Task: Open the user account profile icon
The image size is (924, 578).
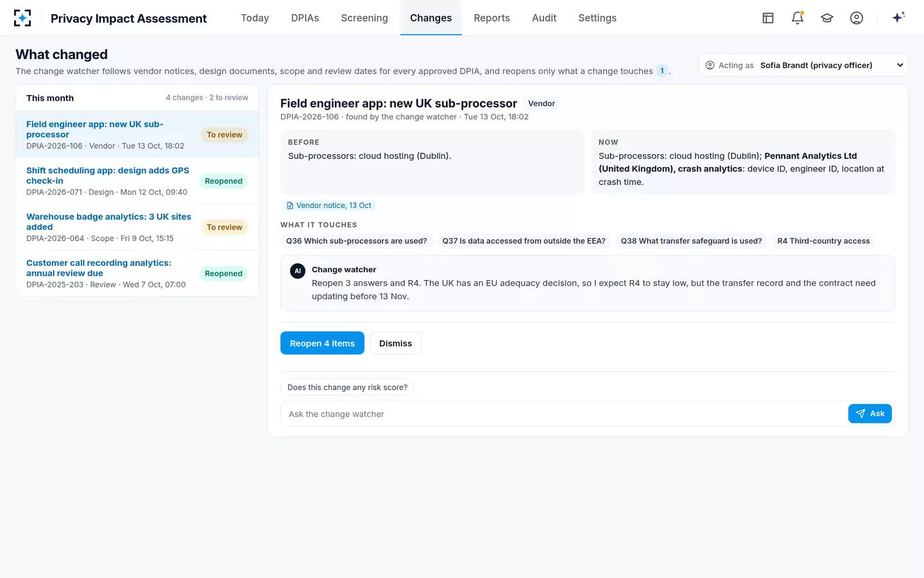Action: (x=857, y=18)
